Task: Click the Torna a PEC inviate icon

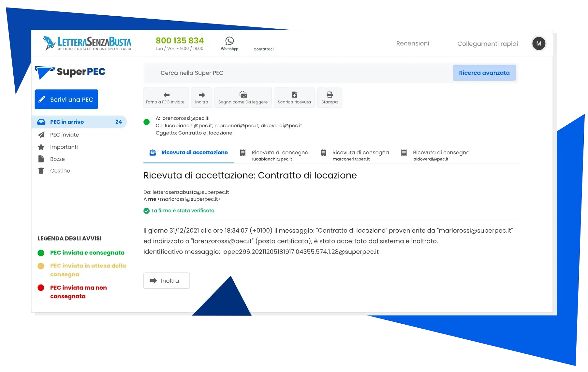Action: 166,95
